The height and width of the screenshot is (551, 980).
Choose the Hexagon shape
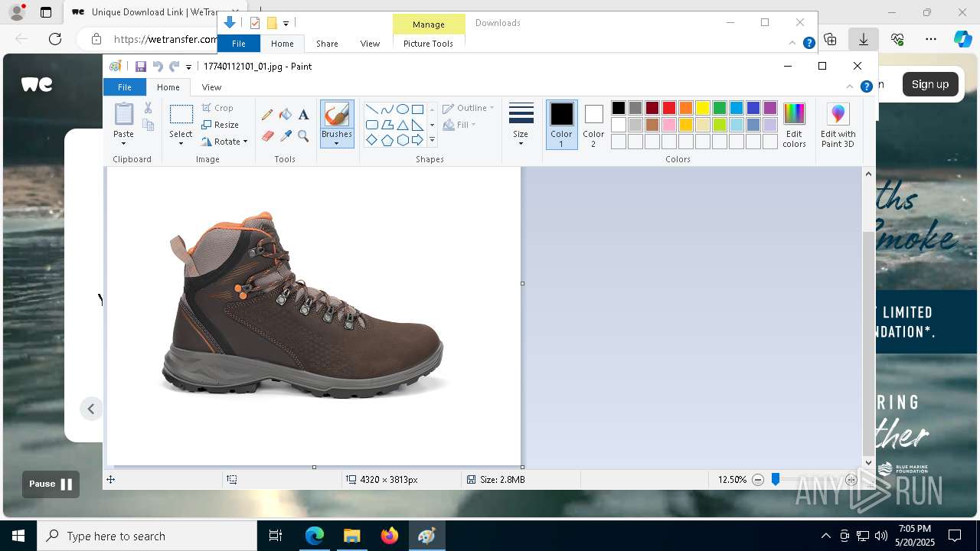pos(402,140)
